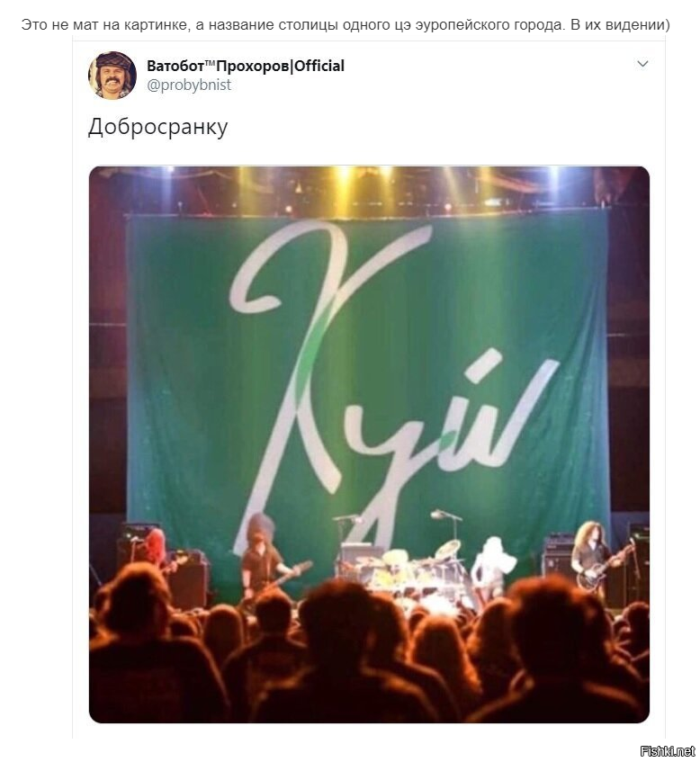This screenshot has width=700, height=762.
Task: Click the word Official in display name
Action: coord(319,66)
